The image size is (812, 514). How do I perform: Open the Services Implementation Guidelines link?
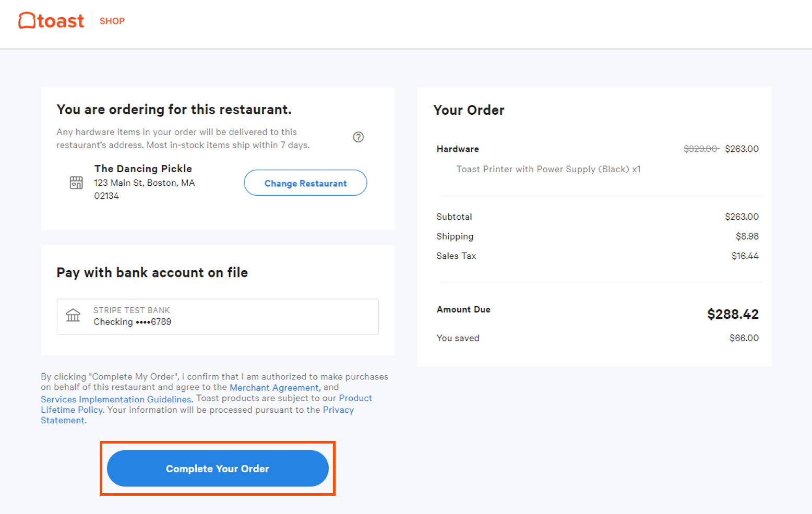click(116, 399)
